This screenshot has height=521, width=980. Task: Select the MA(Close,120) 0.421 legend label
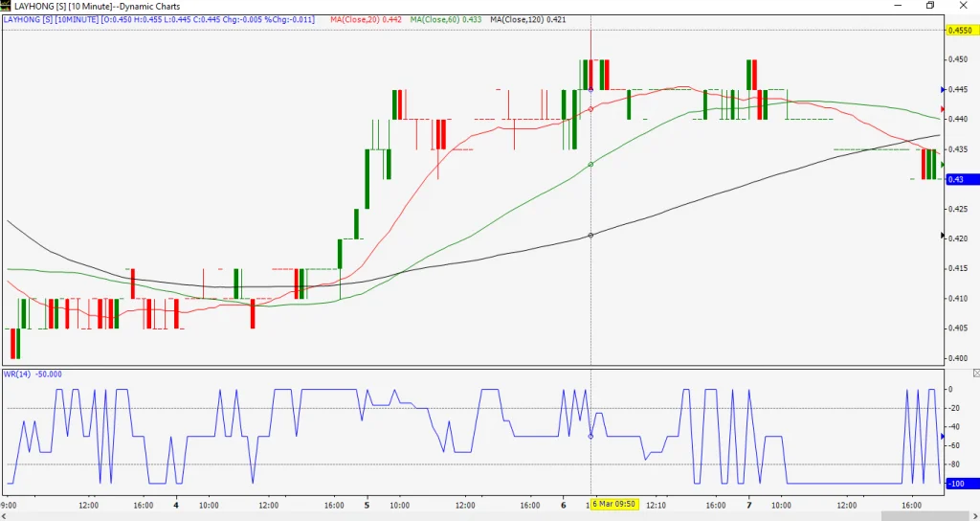528,19
